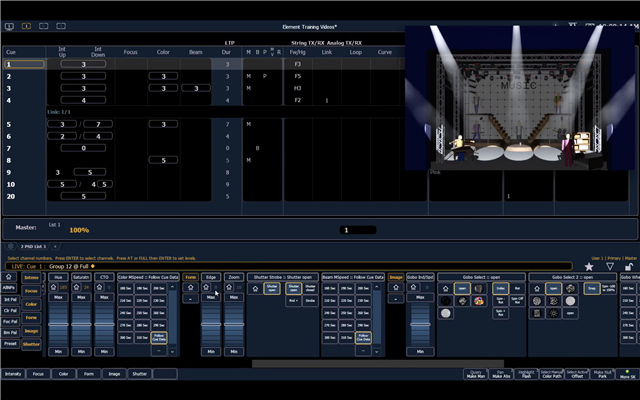Click the inverted triangle icon
This screenshot has width=640, height=400.
pos(610,267)
